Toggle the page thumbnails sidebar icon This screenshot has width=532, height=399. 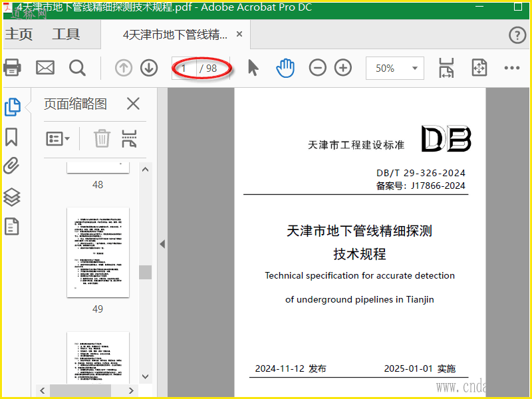[13, 107]
